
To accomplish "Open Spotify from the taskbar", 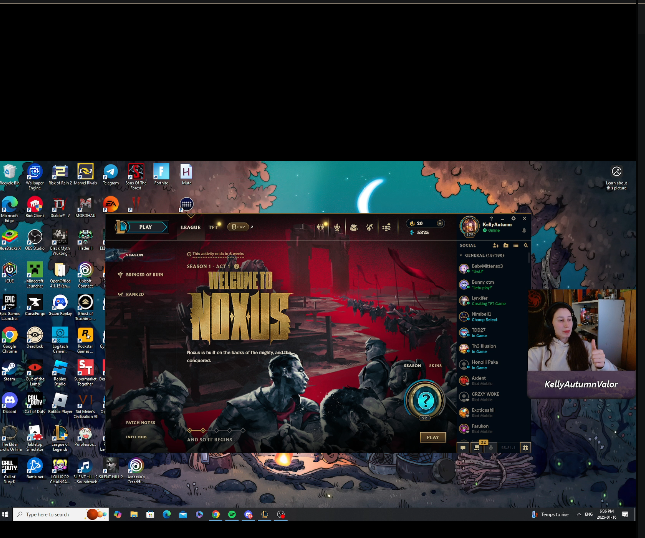I will pyautogui.click(x=232, y=514).
